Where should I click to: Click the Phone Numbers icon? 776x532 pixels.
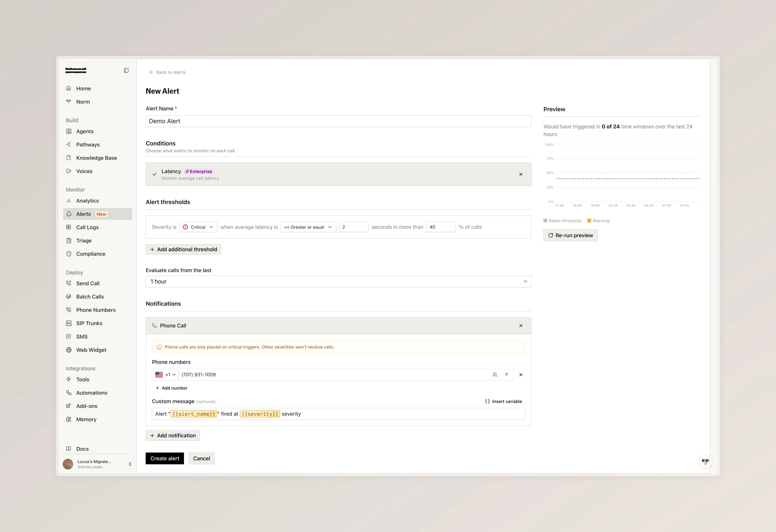(x=69, y=310)
